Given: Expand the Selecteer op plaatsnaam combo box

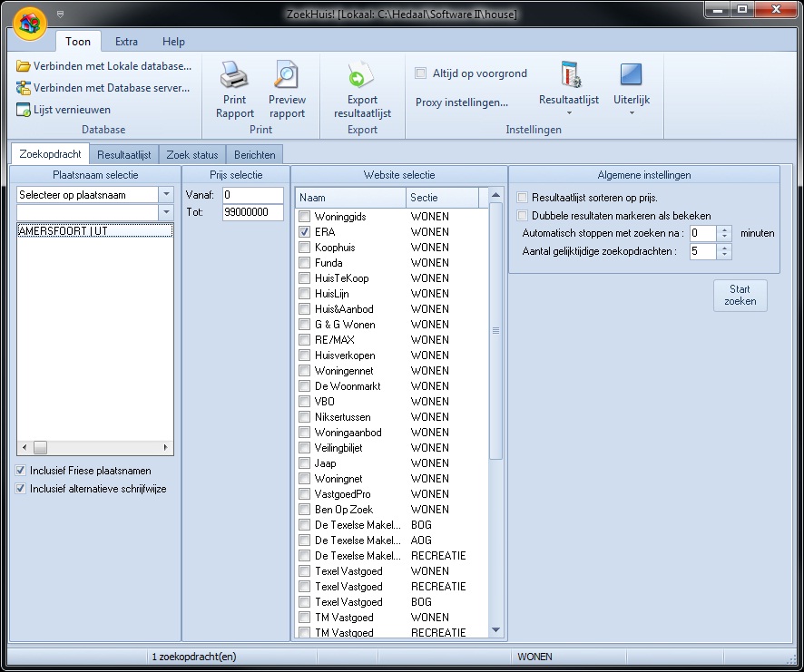Looking at the screenshot, I should click(x=165, y=194).
